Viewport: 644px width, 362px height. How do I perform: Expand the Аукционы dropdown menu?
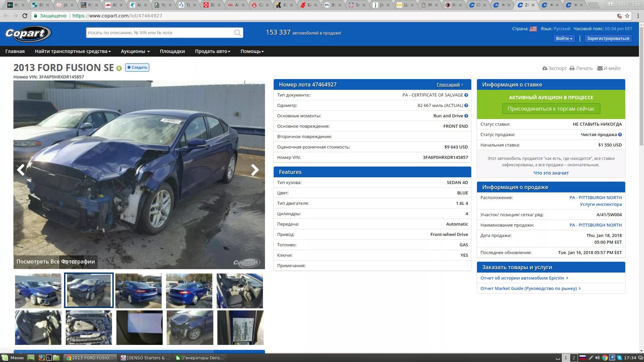click(135, 51)
